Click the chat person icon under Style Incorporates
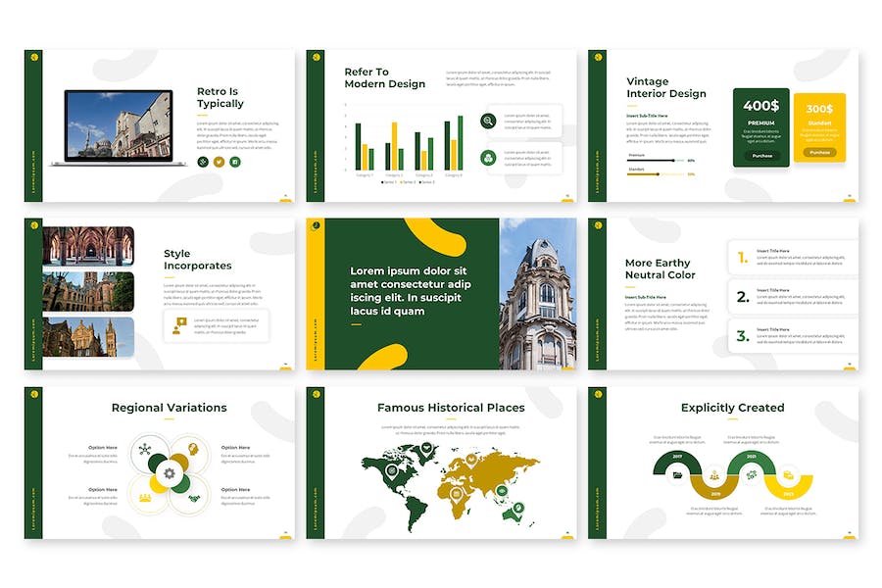This screenshot has height=588, width=882. coord(178,325)
